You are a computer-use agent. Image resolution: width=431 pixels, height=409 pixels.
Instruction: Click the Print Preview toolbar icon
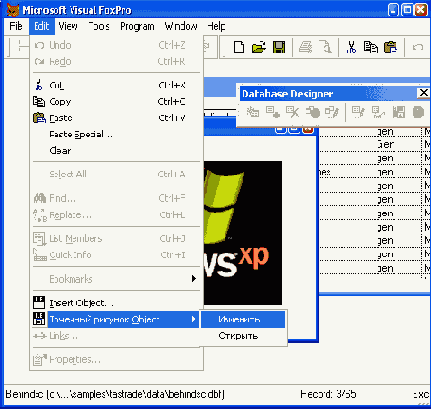325,47
